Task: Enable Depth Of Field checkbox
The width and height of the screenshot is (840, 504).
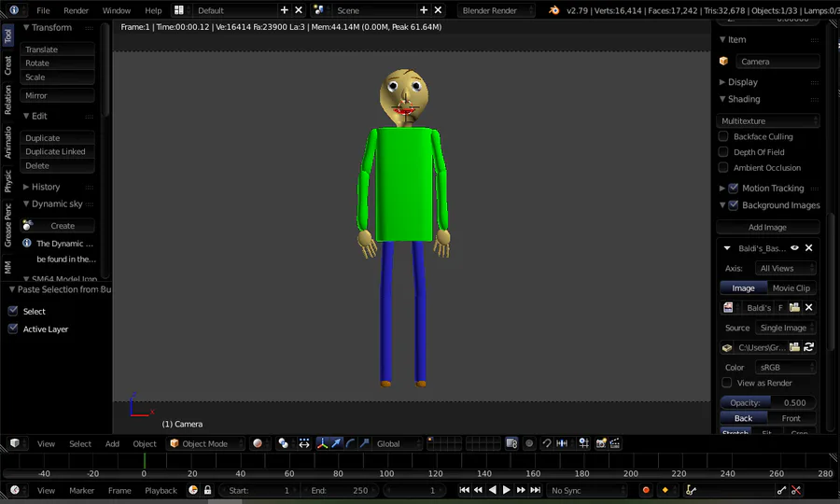Action: tap(723, 151)
